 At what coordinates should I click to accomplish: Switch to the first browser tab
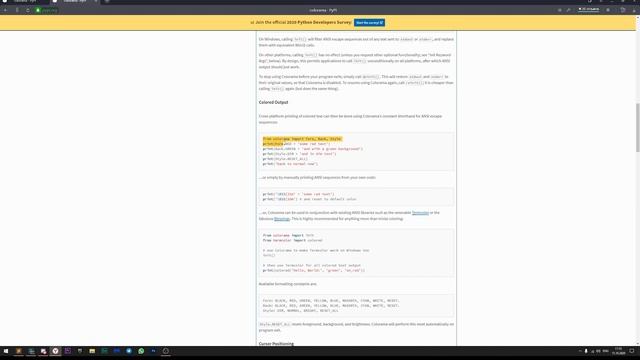click(24, 1)
